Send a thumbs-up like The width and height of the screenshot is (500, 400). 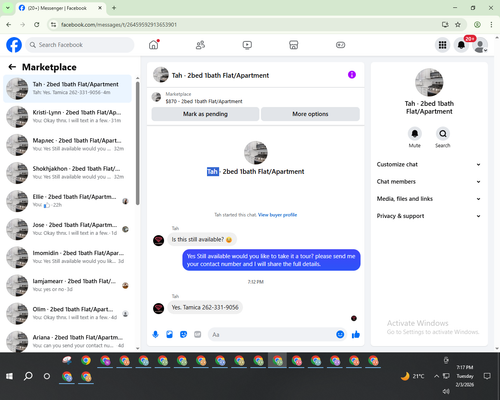[356, 334]
